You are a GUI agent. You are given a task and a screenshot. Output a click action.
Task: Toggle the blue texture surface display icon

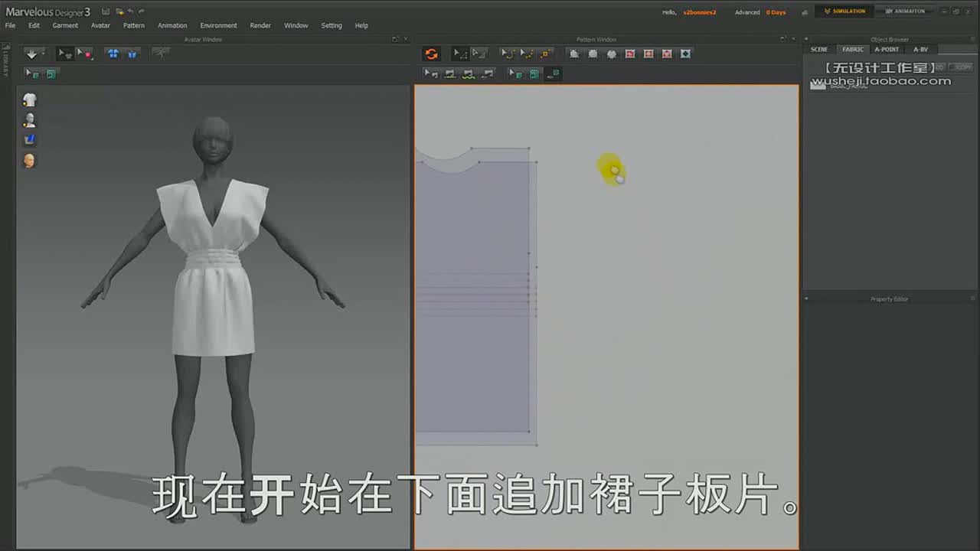(29, 139)
